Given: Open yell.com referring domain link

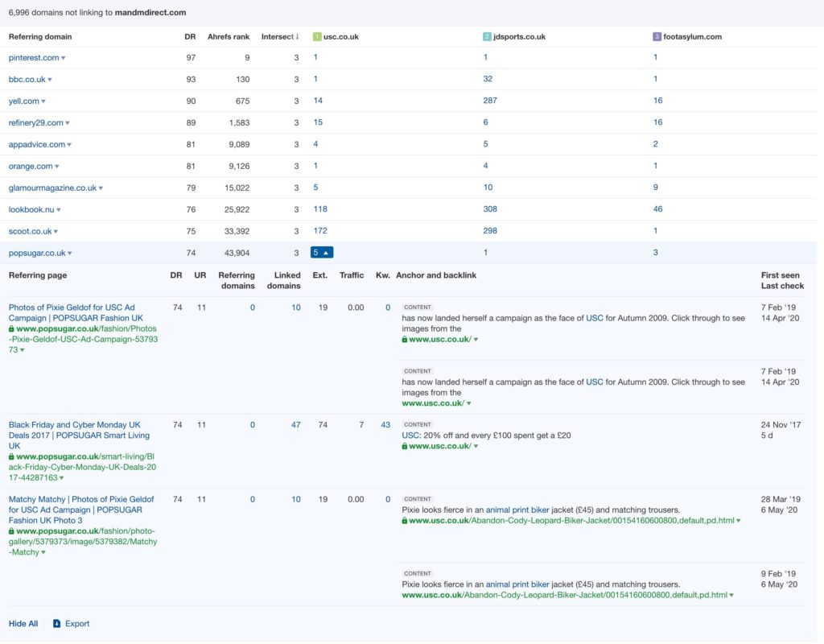Looking at the screenshot, I should click(23, 101).
